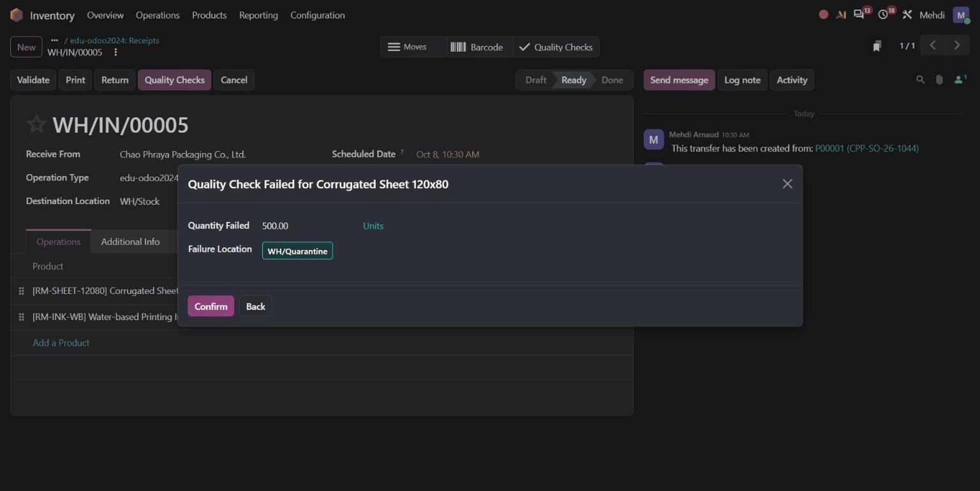Select the Operations tab
The image size is (980, 491).
click(x=59, y=242)
